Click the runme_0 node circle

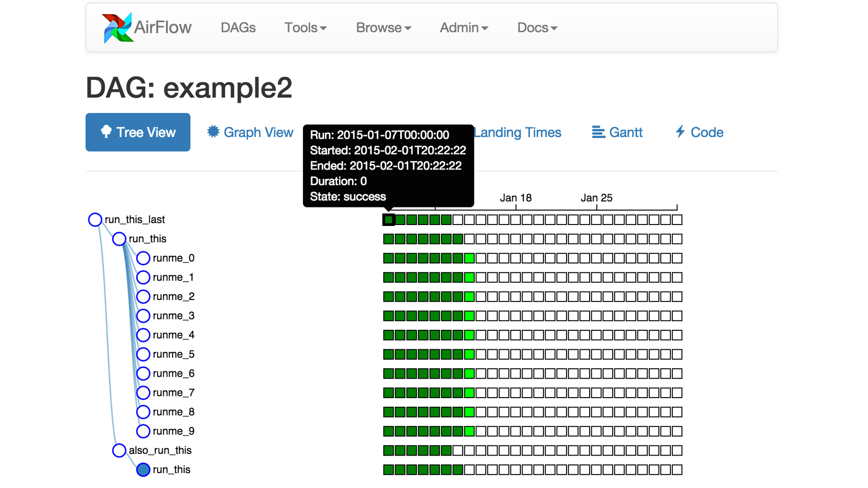coord(143,258)
